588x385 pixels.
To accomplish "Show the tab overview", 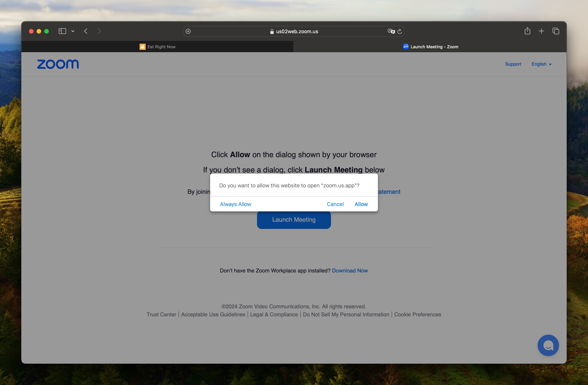I will pos(556,31).
